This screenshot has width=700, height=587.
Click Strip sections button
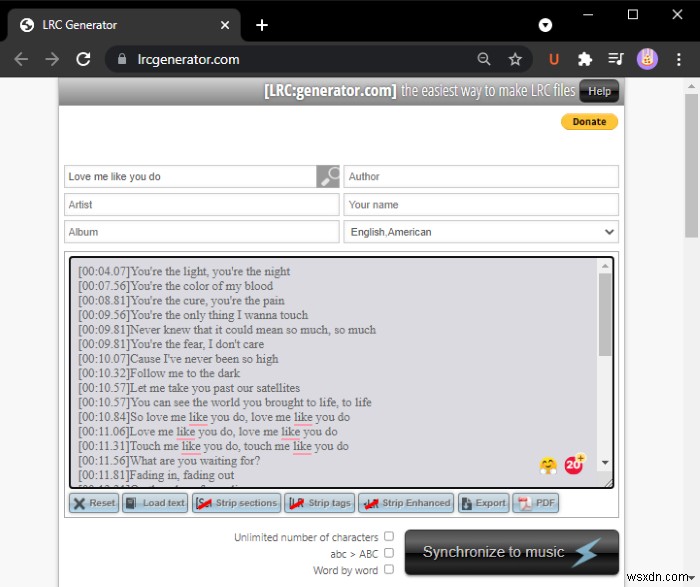click(237, 503)
